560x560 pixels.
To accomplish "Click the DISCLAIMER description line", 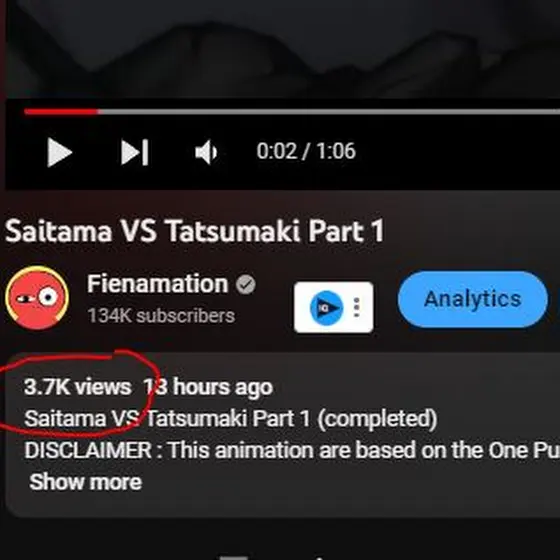I will (292, 450).
